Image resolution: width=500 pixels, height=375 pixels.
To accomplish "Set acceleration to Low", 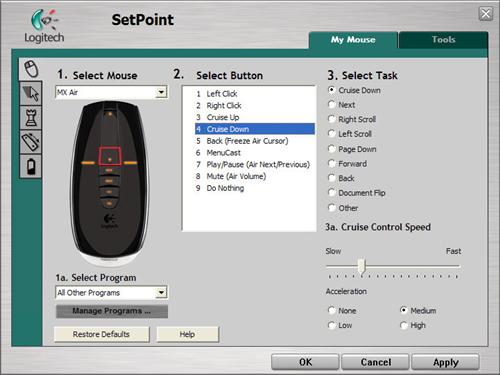I will coord(331,325).
